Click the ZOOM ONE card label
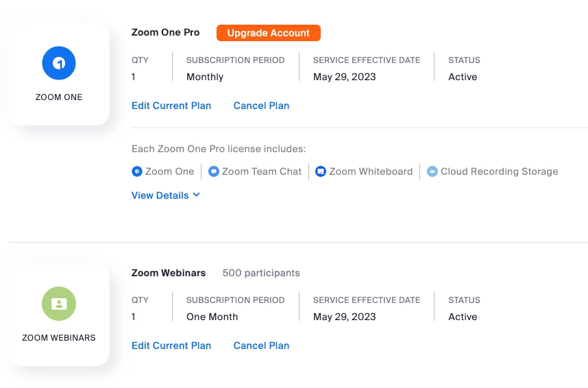Screen dimensions: 588x388 (x=59, y=97)
